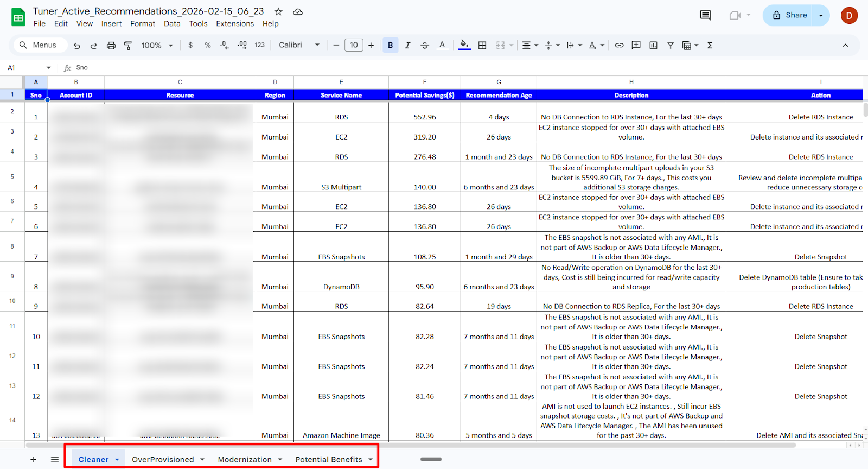This screenshot has height=469, width=868.
Task: Open comment history icon
Action: [x=705, y=15]
